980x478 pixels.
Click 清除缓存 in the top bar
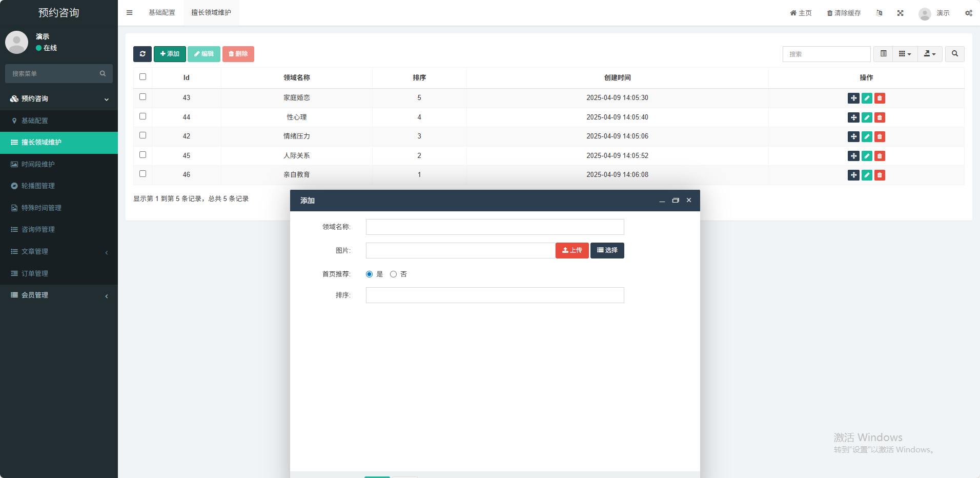click(x=844, y=13)
